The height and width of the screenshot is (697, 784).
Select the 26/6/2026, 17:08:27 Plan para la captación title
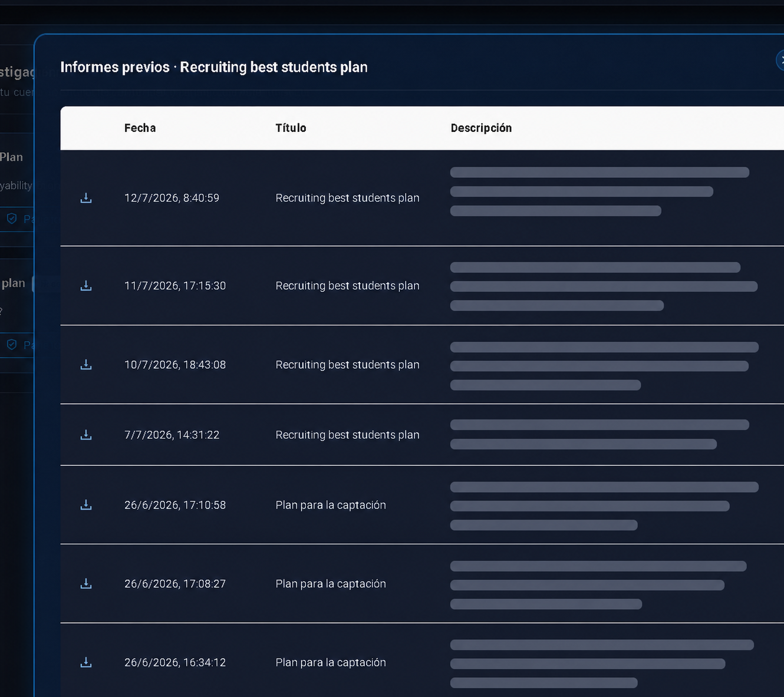click(x=331, y=584)
